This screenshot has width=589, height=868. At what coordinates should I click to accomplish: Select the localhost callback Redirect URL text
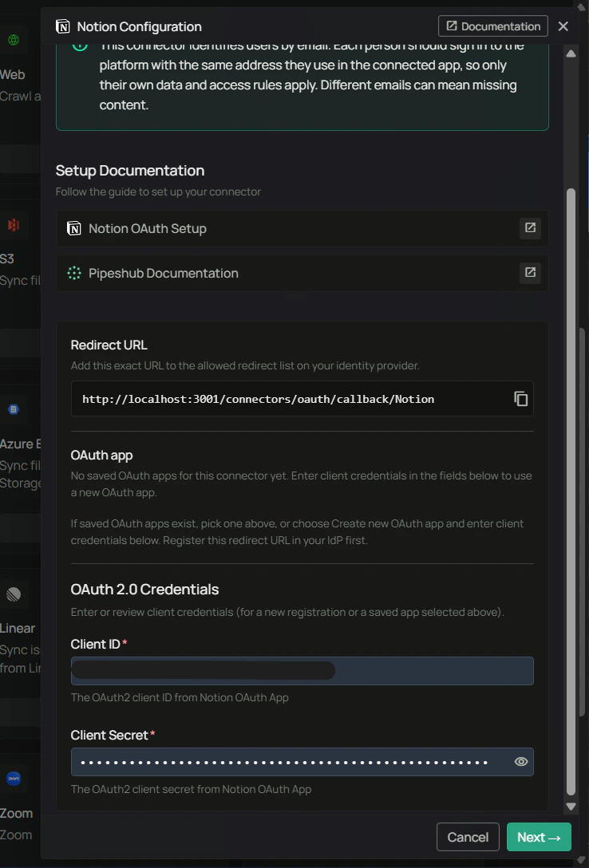click(x=258, y=399)
